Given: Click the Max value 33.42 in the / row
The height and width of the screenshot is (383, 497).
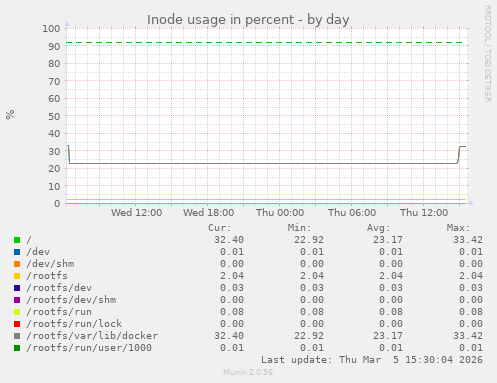Looking at the screenshot, I should pyautogui.click(x=468, y=240).
